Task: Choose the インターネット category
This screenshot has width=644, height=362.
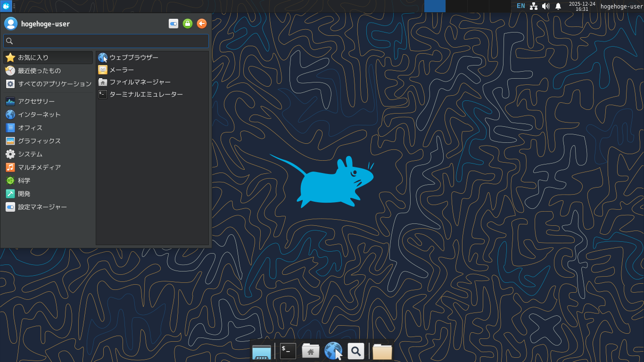Action: [x=48, y=115]
